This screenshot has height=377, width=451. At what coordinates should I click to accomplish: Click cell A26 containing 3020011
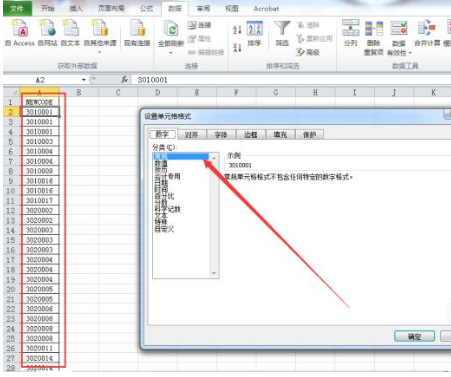[x=40, y=348]
